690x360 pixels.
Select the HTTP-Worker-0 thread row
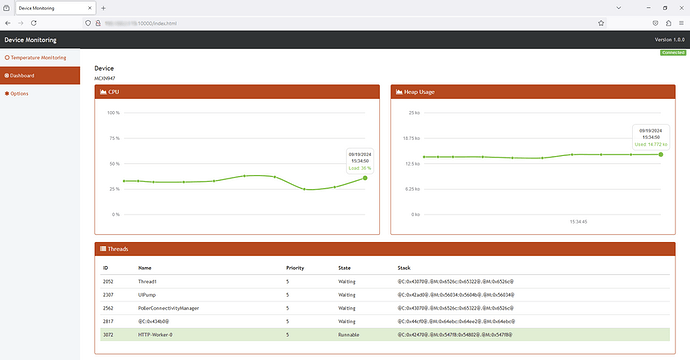[385, 334]
